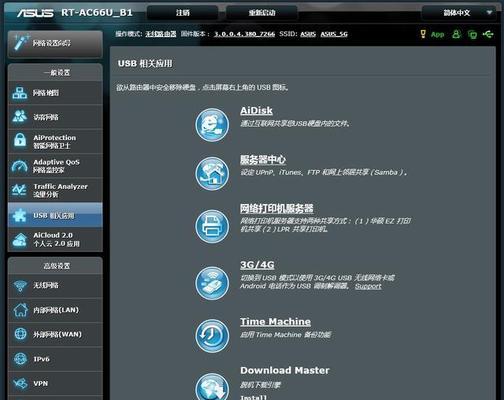Open the AiDisk link
The width and height of the screenshot is (504, 400).
coord(256,111)
